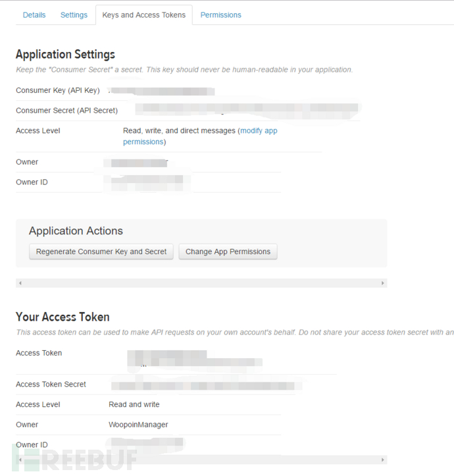Click Regenerate Consumer Key and Secret button

click(101, 251)
